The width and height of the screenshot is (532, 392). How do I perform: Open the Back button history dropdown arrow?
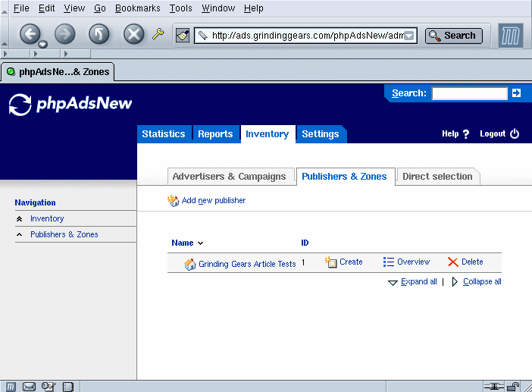[x=42, y=44]
